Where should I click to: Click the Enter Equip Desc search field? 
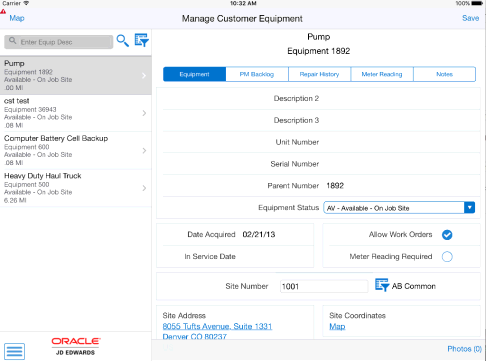click(59, 42)
